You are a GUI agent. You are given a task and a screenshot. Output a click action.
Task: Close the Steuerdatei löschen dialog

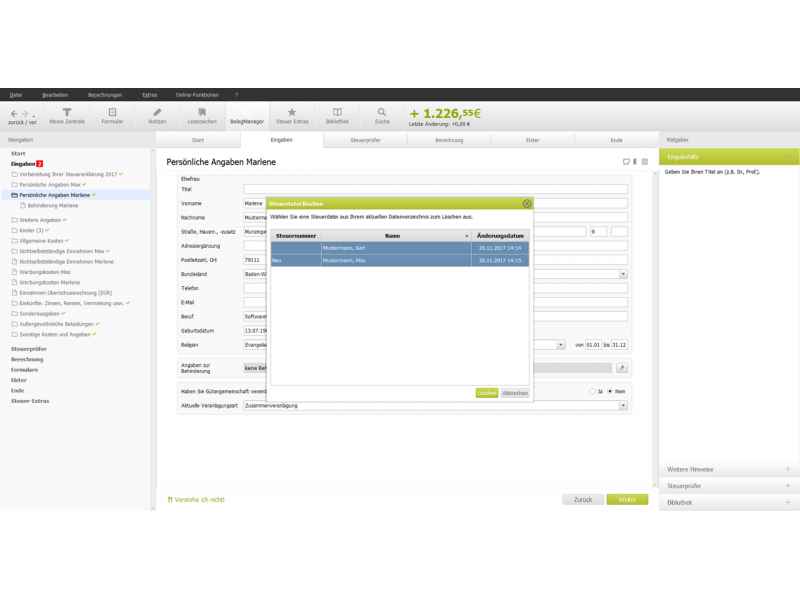pyautogui.click(x=526, y=203)
